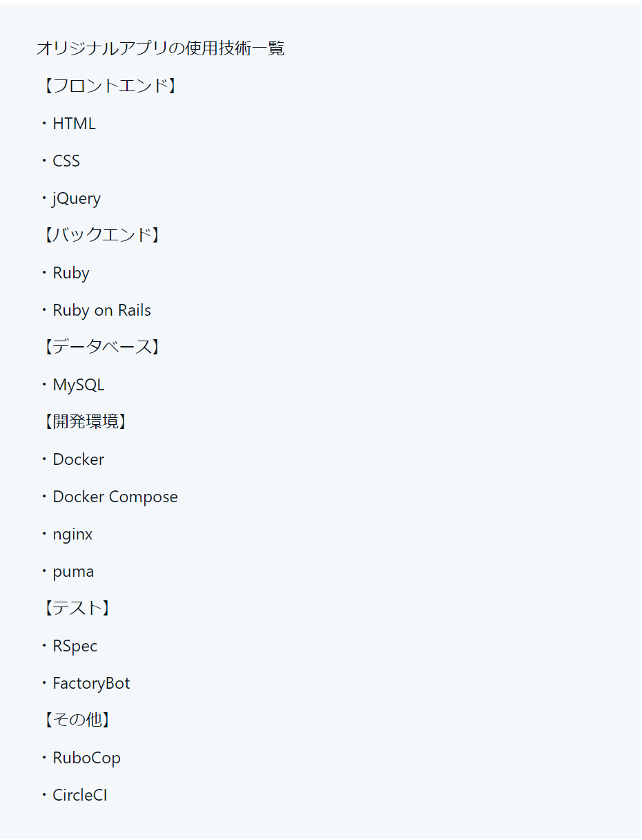Click the CircleCI list entry
The image size is (642, 840).
click(x=79, y=795)
